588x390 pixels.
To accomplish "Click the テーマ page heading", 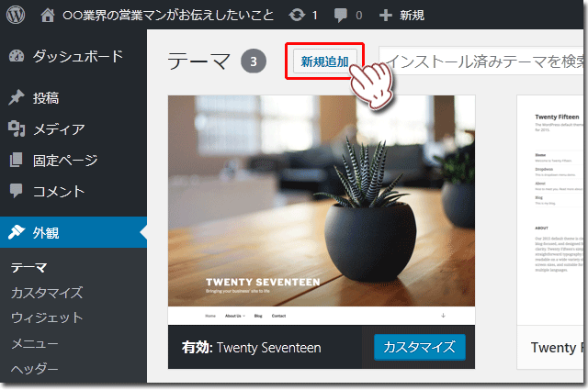I will pyautogui.click(x=198, y=61).
